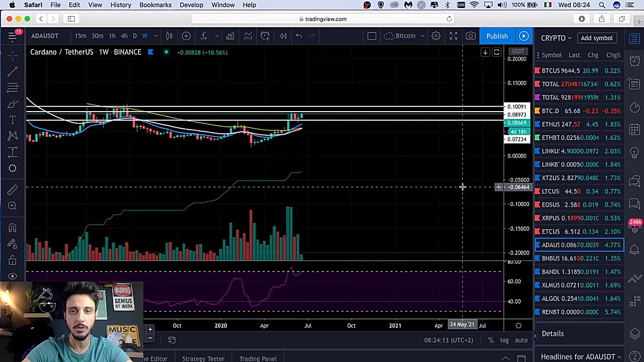Undo the last chart action
Screen dimensions: 644x362
pos(299,36)
